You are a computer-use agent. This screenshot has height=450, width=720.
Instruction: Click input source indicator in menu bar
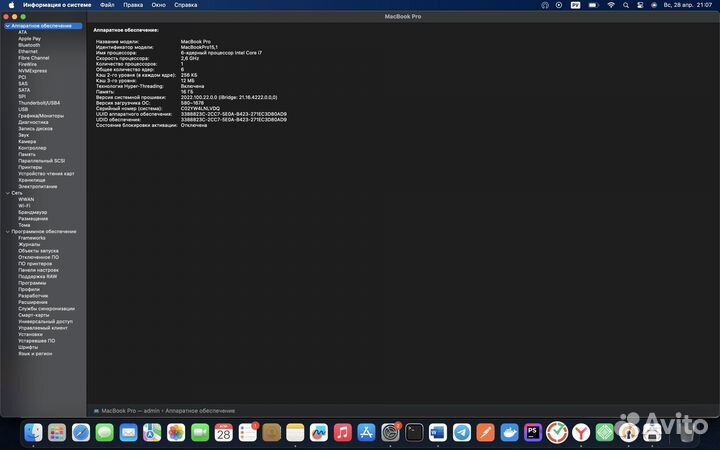[x=575, y=5]
